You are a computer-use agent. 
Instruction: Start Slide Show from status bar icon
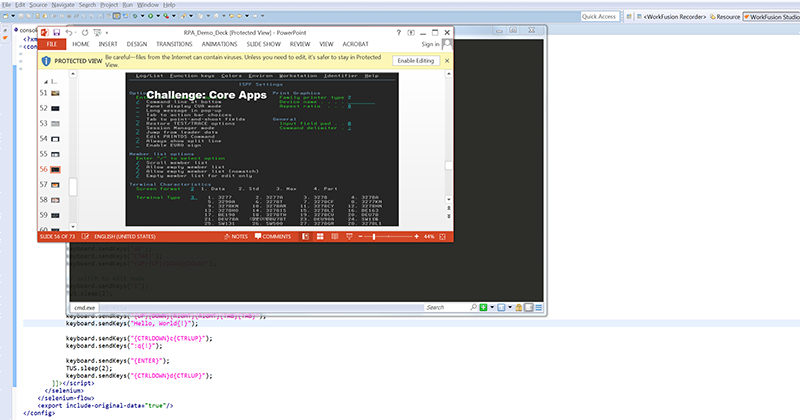click(349, 236)
